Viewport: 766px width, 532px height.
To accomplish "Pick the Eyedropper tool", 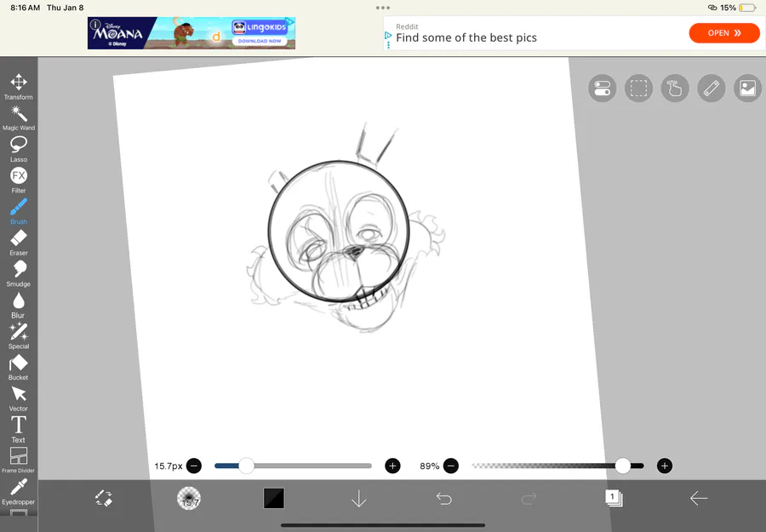I will [x=19, y=491].
